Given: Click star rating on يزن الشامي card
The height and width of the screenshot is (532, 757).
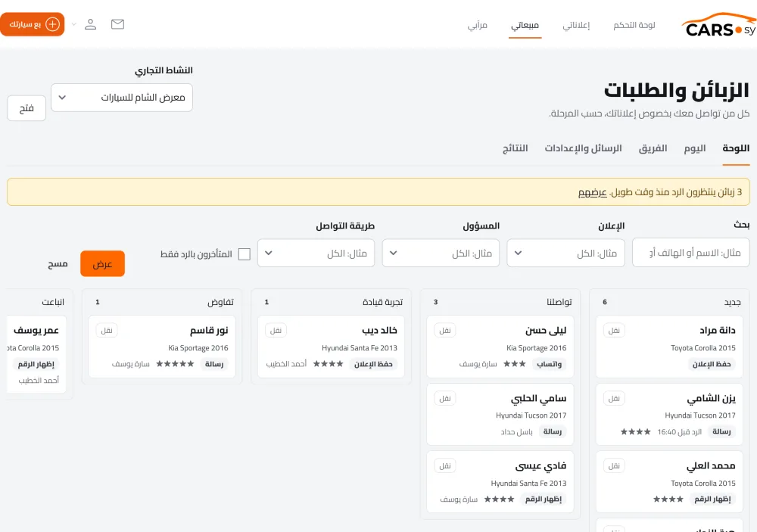Looking at the screenshot, I should [635, 431].
